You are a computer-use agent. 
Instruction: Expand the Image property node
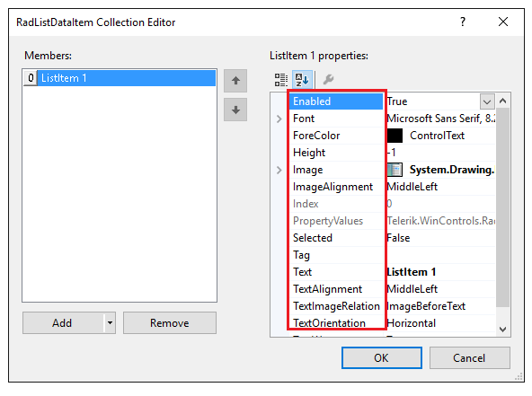(279, 170)
